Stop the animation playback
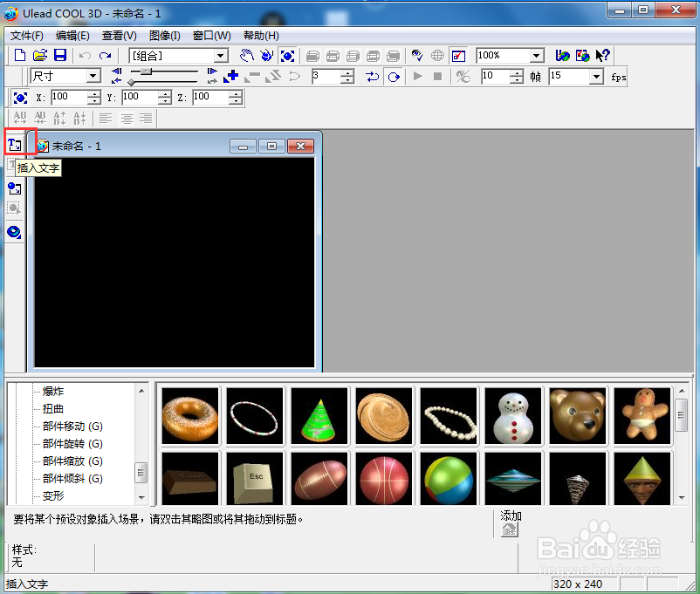 point(437,76)
